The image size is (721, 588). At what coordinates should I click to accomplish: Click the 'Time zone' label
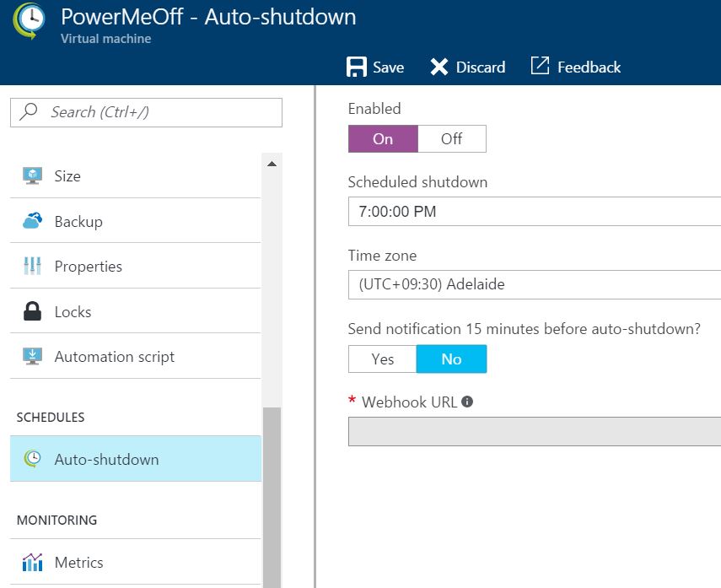point(382,256)
